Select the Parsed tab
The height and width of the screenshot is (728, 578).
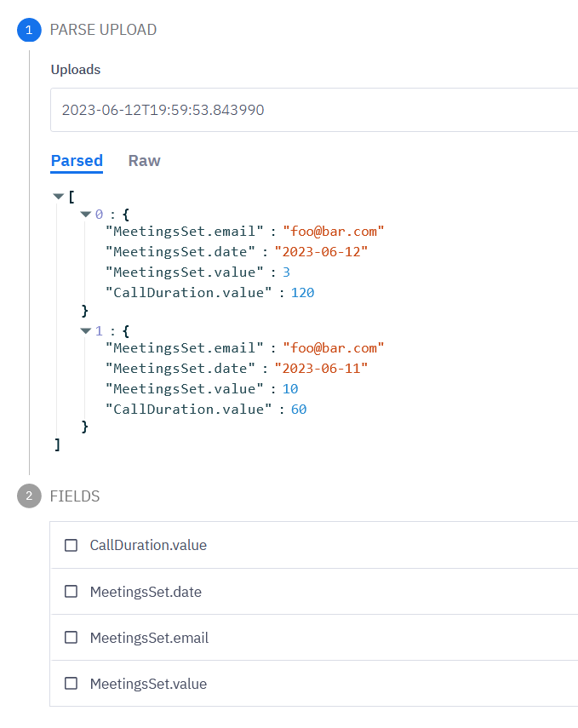(x=77, y=161)
